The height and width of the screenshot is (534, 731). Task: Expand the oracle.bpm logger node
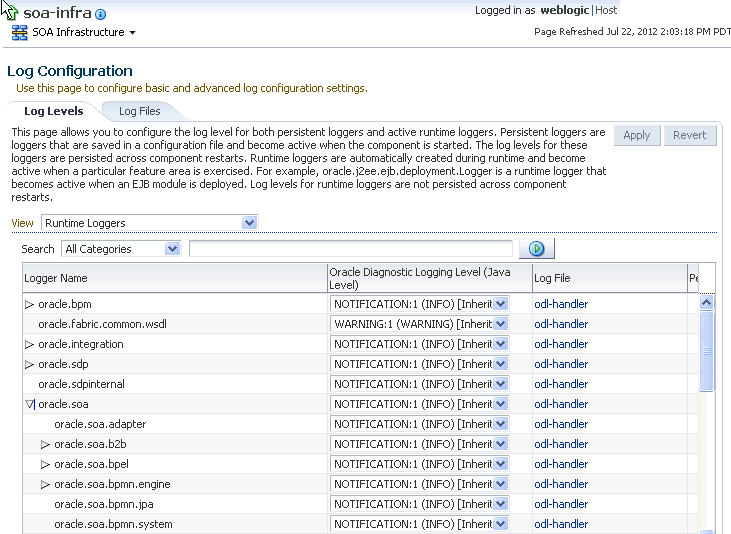point(29,305)
